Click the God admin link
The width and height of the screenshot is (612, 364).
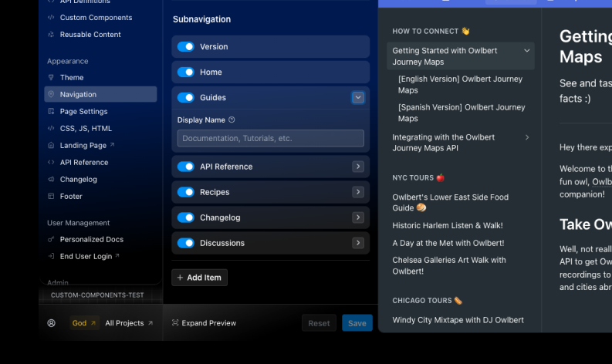pyautogui.click(x=84, y=323)
